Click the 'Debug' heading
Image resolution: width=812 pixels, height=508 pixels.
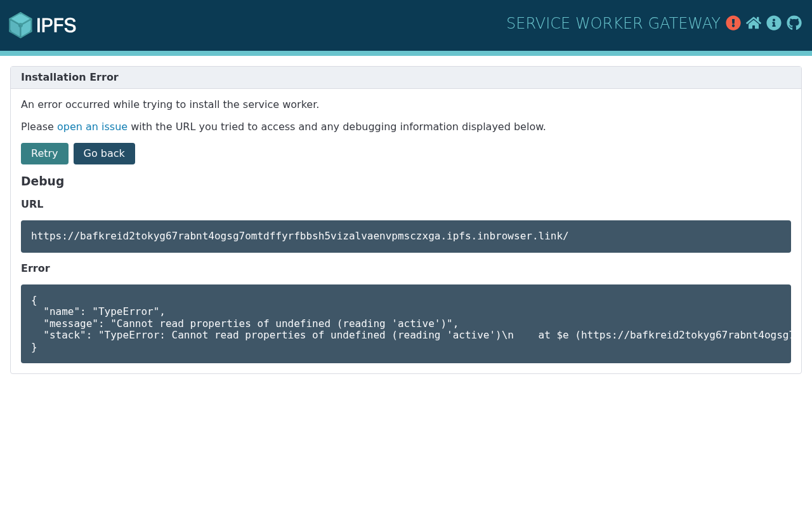point(43,181)
